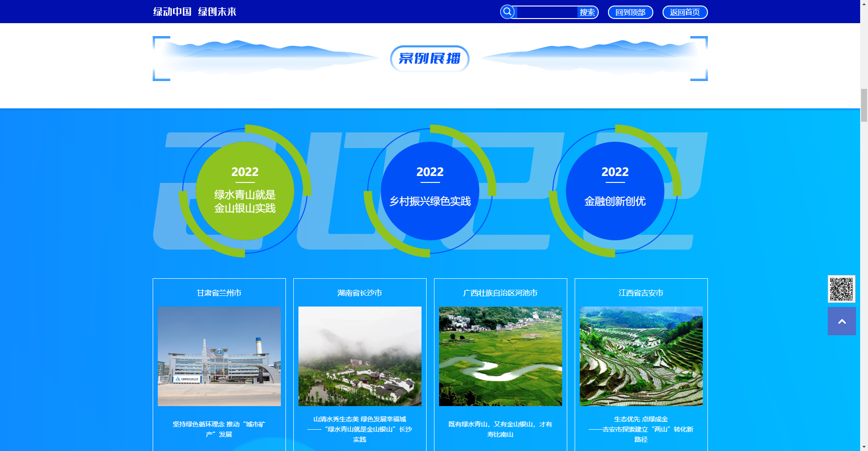Open the Ji'an terraced fields photo
This screenshot has width=868, height=451.
coord(641,356)
